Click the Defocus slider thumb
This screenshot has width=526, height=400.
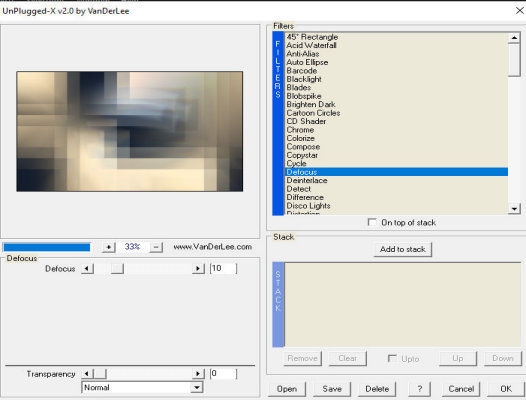coord(117,268)
